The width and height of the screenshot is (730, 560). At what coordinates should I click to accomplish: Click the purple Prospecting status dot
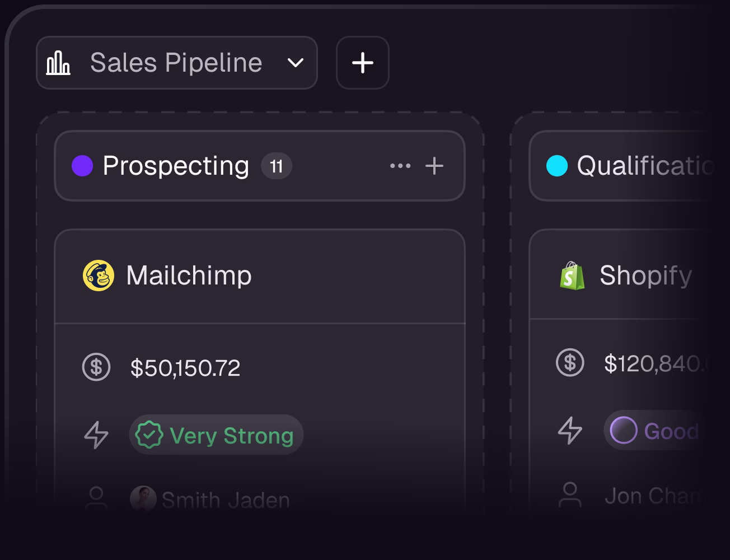click(82, 166)
